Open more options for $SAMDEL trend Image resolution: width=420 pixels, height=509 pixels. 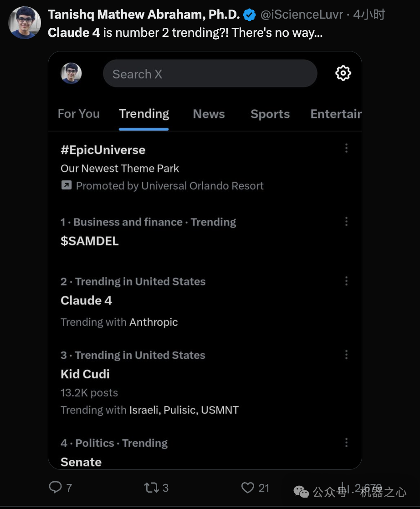click(x=346, y=221)
